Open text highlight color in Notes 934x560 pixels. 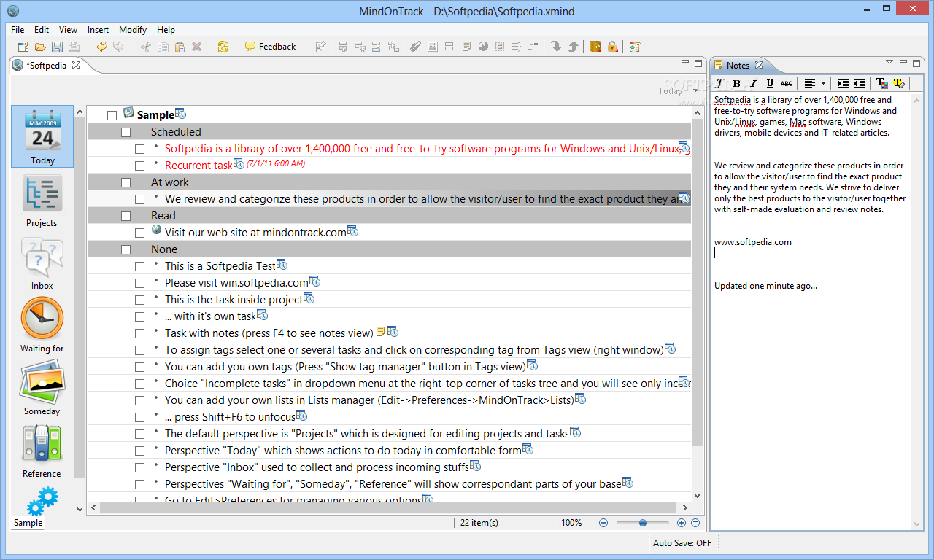point(899,83)
